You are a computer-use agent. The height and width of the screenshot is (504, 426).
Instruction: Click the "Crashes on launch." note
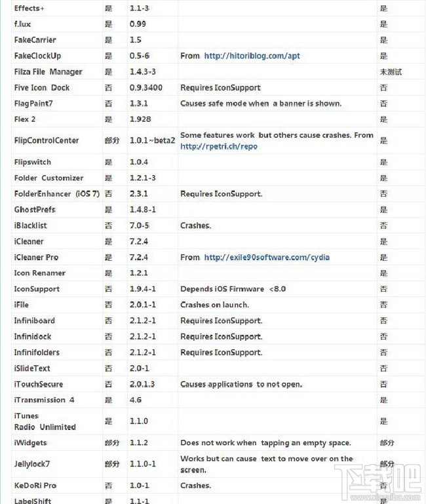click(214, 305)
